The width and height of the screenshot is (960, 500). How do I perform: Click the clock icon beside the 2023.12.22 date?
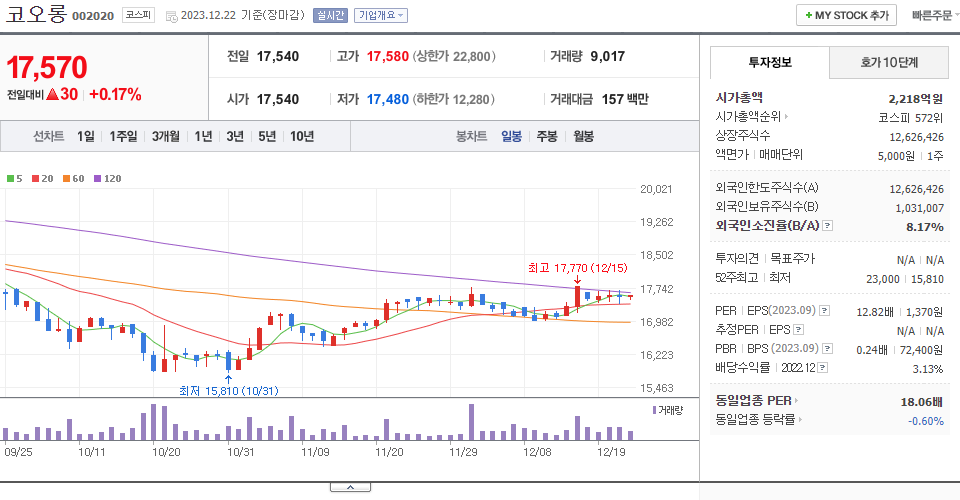point(171,17)
